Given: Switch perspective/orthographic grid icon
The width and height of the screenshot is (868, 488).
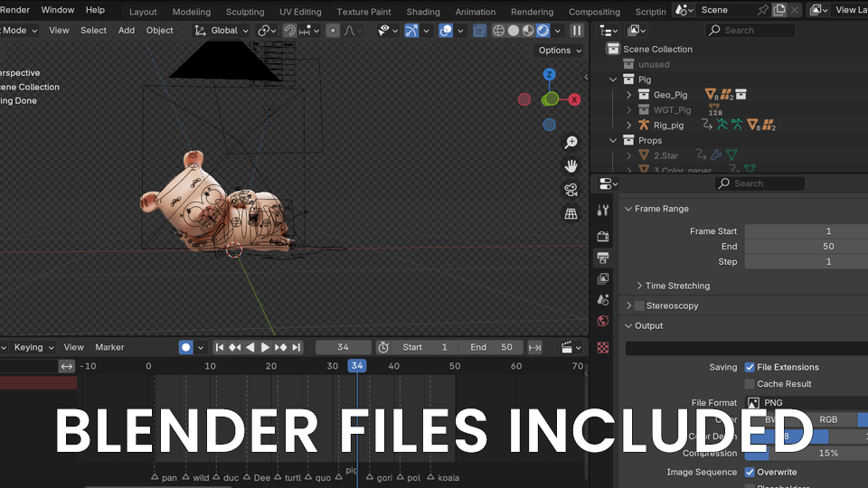Looking at the screenshot, I should click(571, 213).
